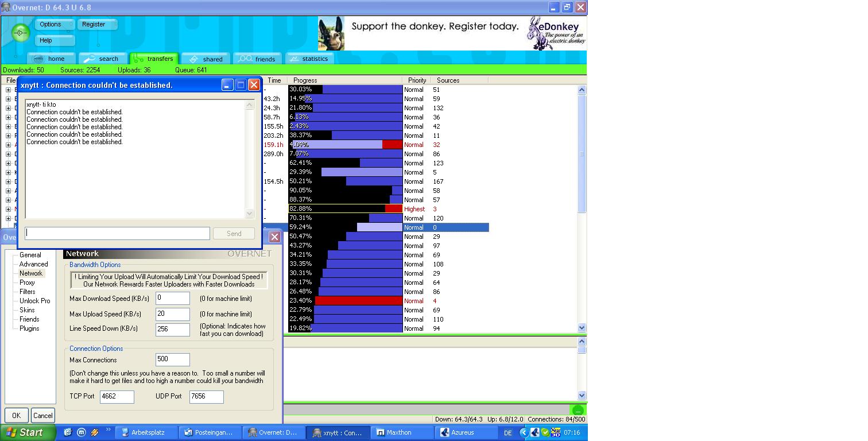This screenshot has height=441, width=868.
Task: Click the Azureus frog tray icon
Action: tap(534, 432)
